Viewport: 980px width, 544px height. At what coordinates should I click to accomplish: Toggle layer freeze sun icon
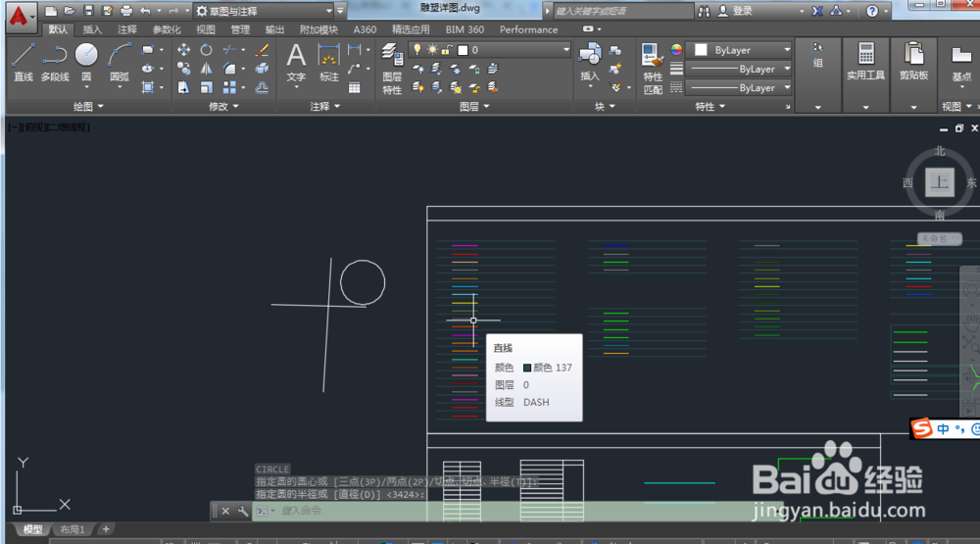[432, 49]
